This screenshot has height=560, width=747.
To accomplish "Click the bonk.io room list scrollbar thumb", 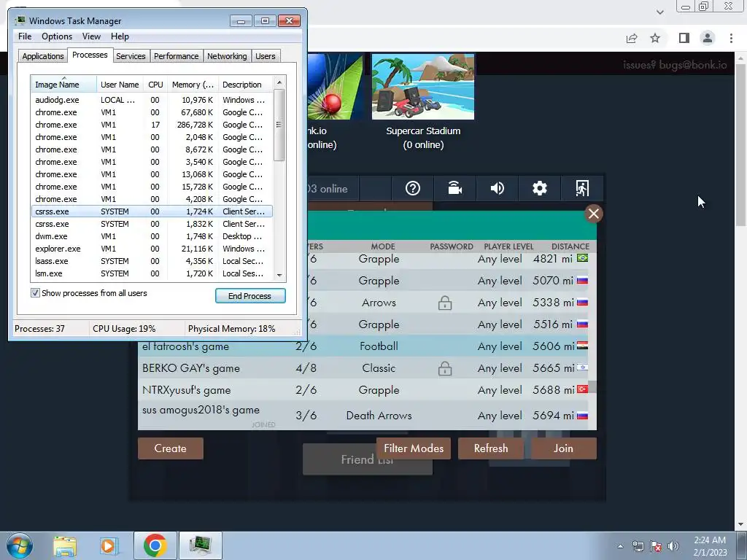I will pyautogui.click(x=592, y=386).
